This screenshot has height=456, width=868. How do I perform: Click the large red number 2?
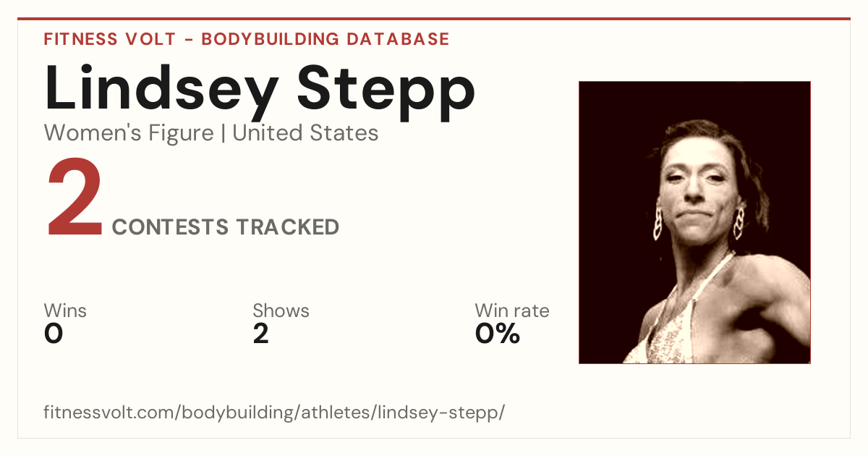pos(75,199)
